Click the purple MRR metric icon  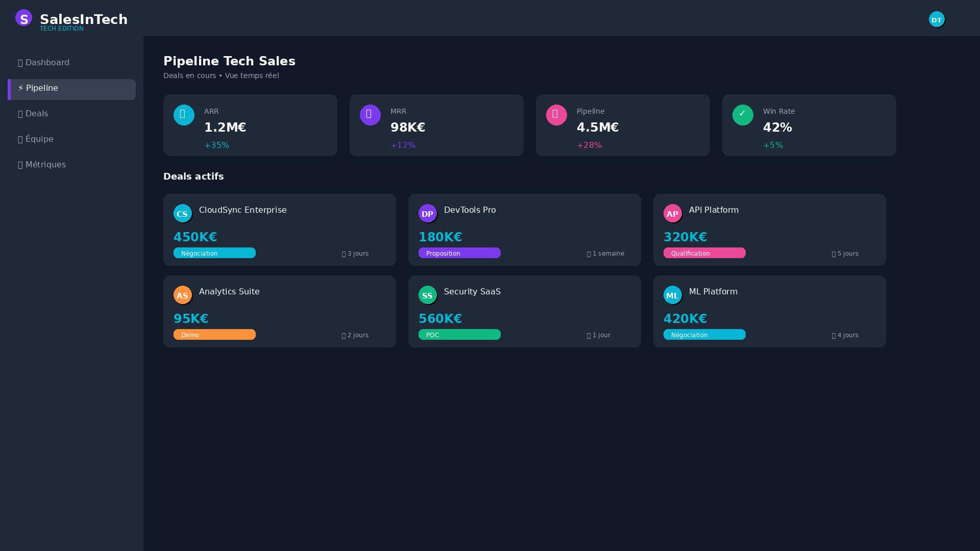click(x=370, y=115)
